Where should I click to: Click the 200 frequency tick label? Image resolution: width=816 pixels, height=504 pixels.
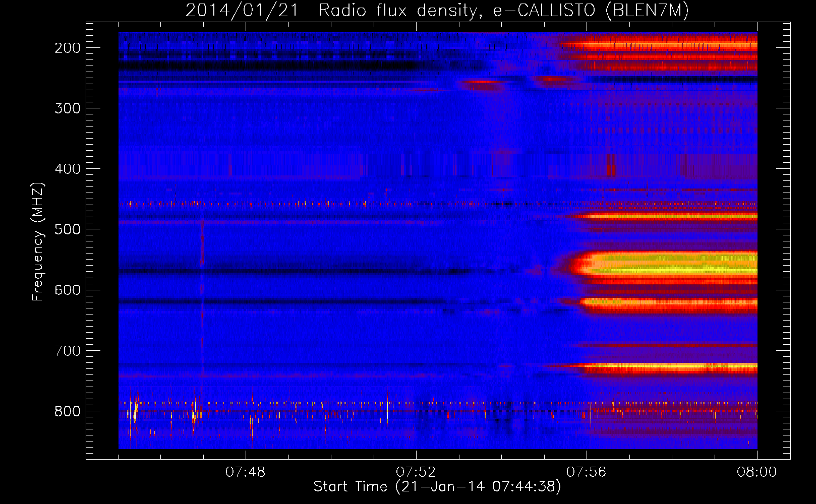pos(68,48)
